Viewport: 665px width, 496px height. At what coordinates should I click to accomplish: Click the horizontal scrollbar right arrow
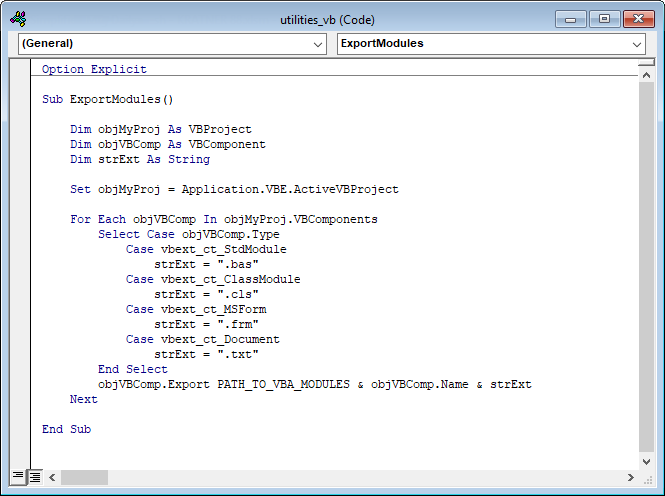(631, 477)
